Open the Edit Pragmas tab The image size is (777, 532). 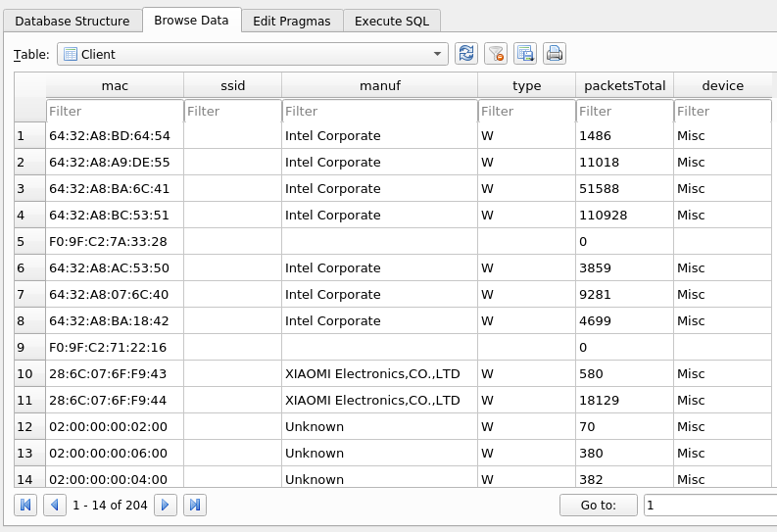tap(292, 21)
